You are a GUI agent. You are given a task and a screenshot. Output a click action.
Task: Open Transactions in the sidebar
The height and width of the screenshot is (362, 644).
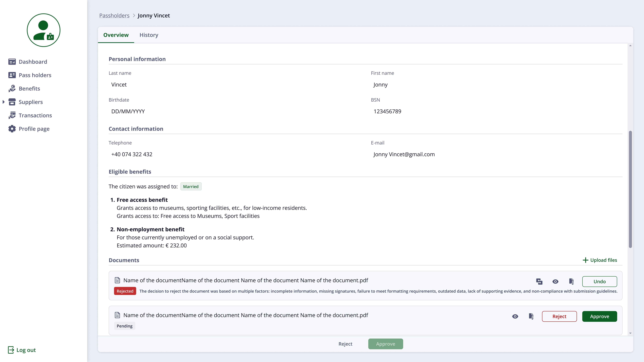(35, 115)
